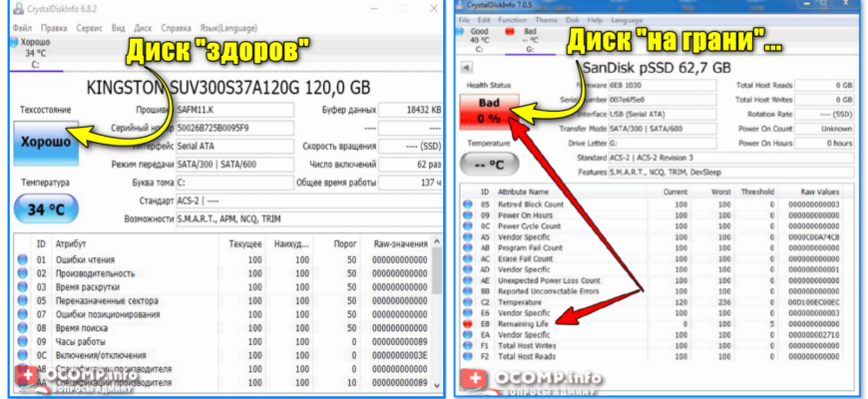The height and width of the screenshot is (399, 868).
Task: Click the Threshold column header
Action: pos(756,193)
